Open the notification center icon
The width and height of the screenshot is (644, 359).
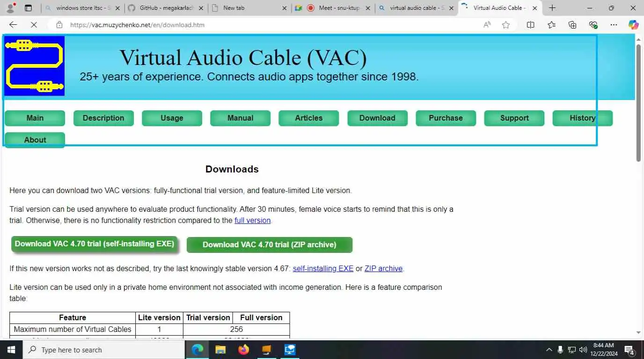point(629,350)
